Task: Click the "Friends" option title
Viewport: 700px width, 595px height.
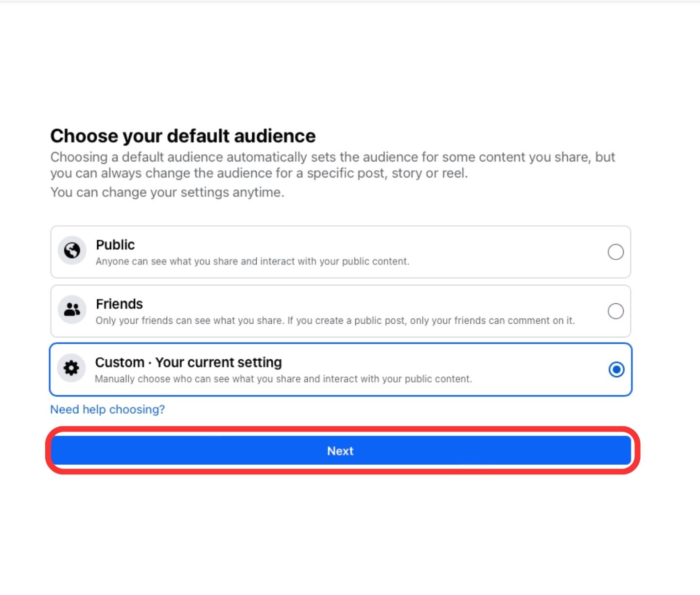Action: 119,304
